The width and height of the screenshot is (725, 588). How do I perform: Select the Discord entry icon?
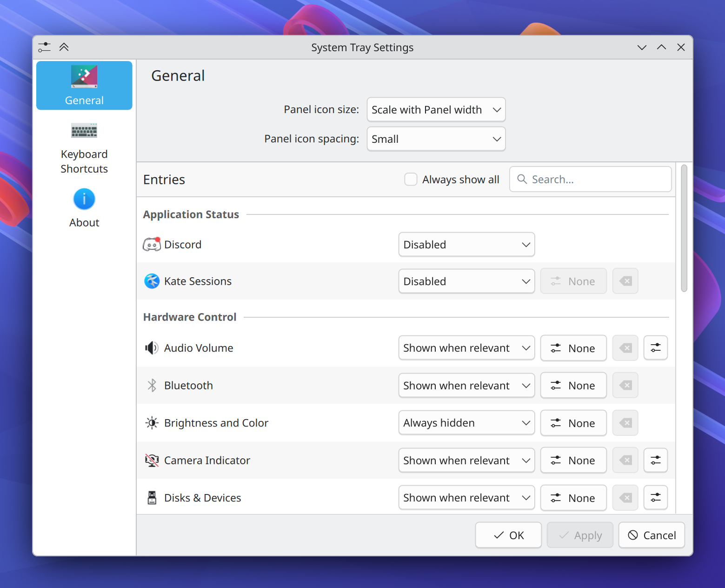point(152,244)
